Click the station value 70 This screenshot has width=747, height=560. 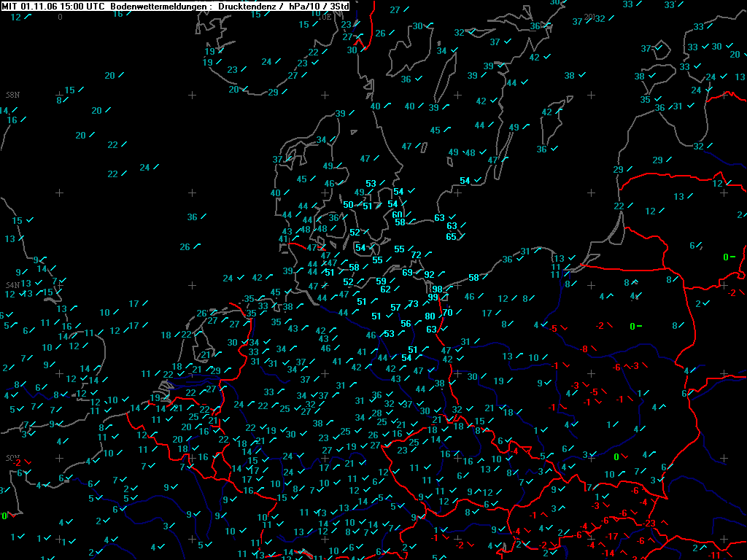[x=447, y=313]
